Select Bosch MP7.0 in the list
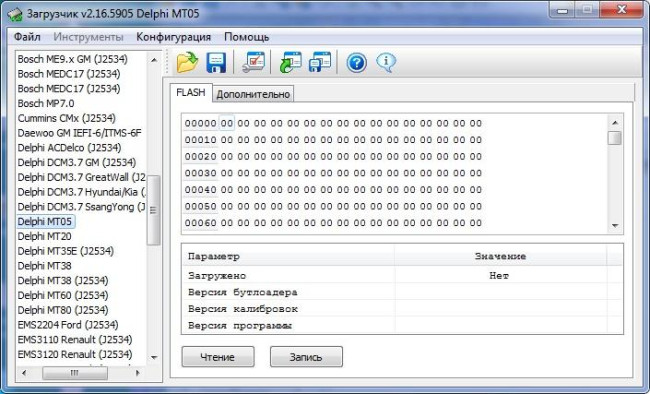Image resolution: width=650 pixels, height=394 pixels. [46, 103]
